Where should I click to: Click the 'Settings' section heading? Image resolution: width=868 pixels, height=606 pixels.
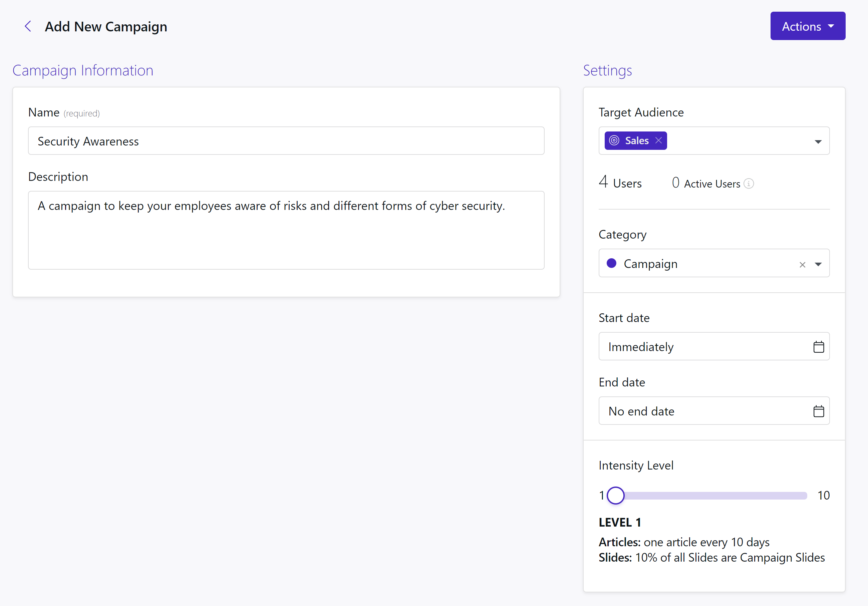pyautogui.click(x=607, y=71)
